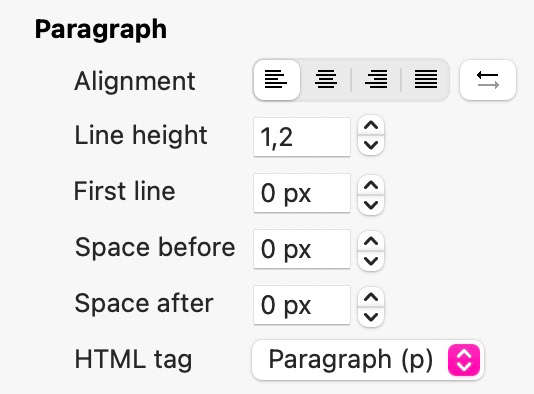Select center text alignment
Image resolution: width=534 pixels, height=394 pixels.
click(x=326, y=80)
